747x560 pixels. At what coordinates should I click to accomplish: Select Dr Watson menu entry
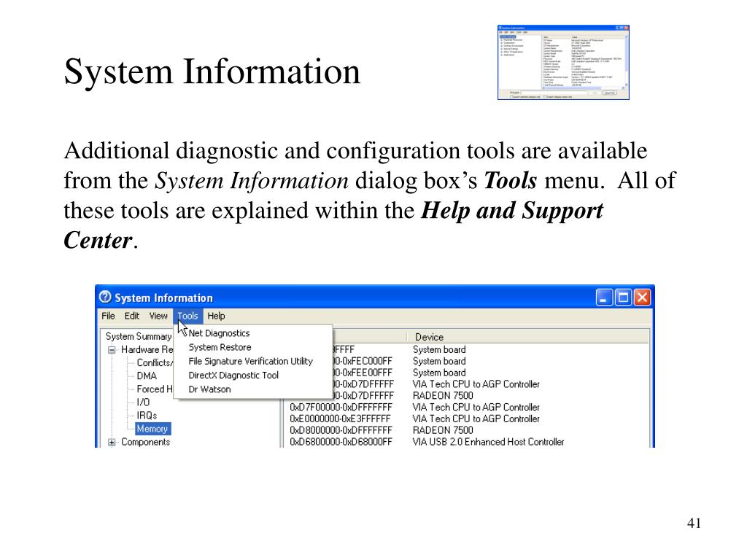click(x=209, y=389)
